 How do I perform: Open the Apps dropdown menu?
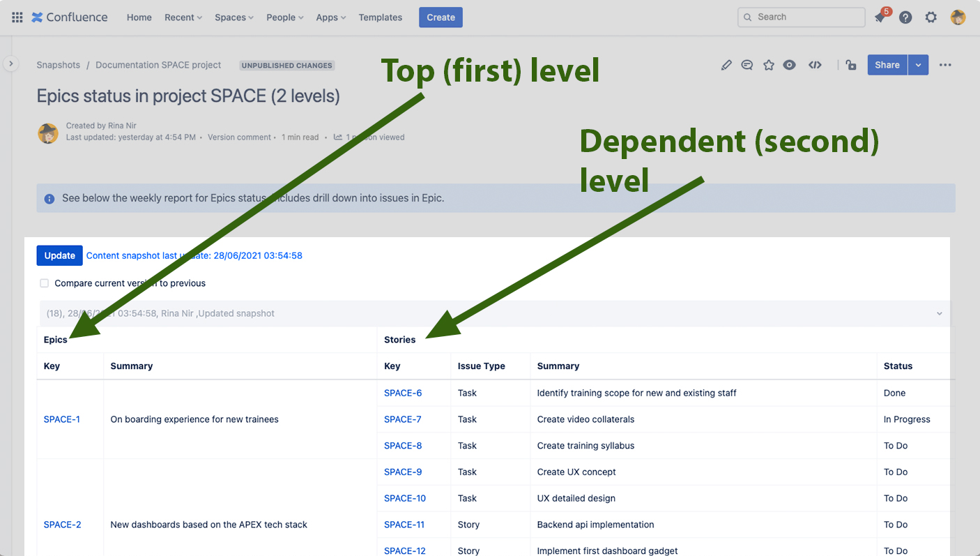click(331, 17)
